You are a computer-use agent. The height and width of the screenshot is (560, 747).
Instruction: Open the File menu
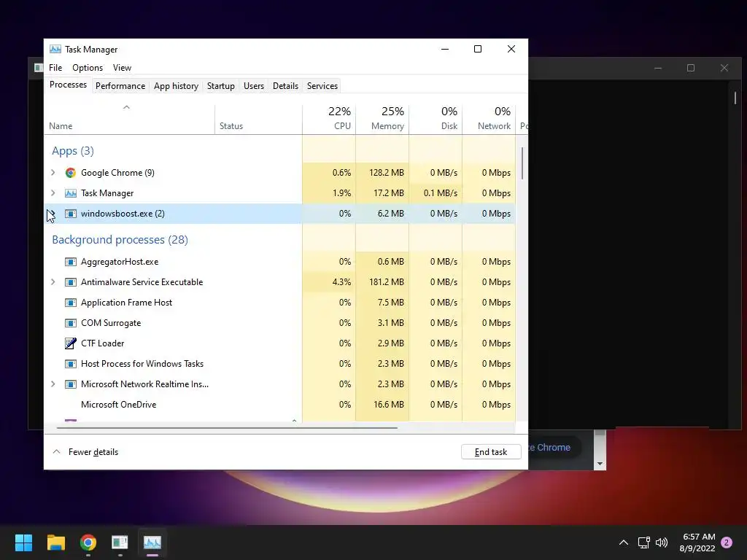pyautogui.click(x=55, y=68)
